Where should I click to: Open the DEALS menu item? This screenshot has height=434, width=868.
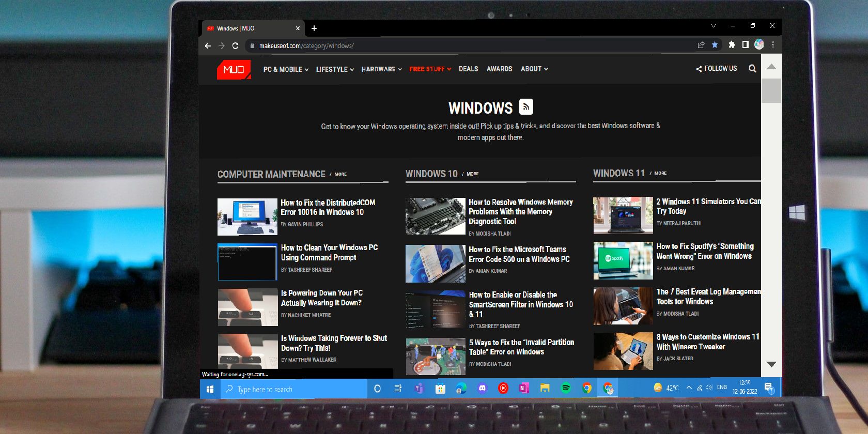(x=468, y=69)
